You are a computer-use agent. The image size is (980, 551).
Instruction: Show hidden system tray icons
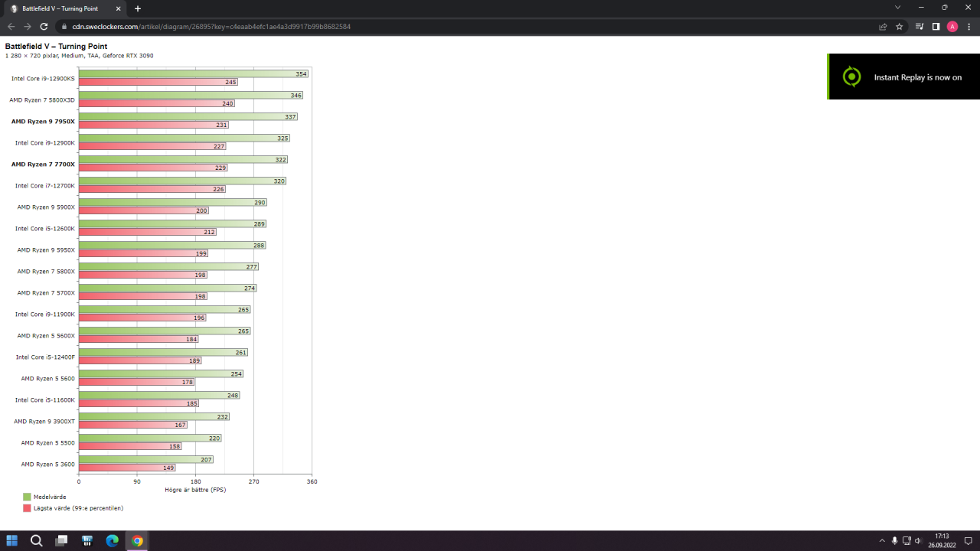[882, 541]
